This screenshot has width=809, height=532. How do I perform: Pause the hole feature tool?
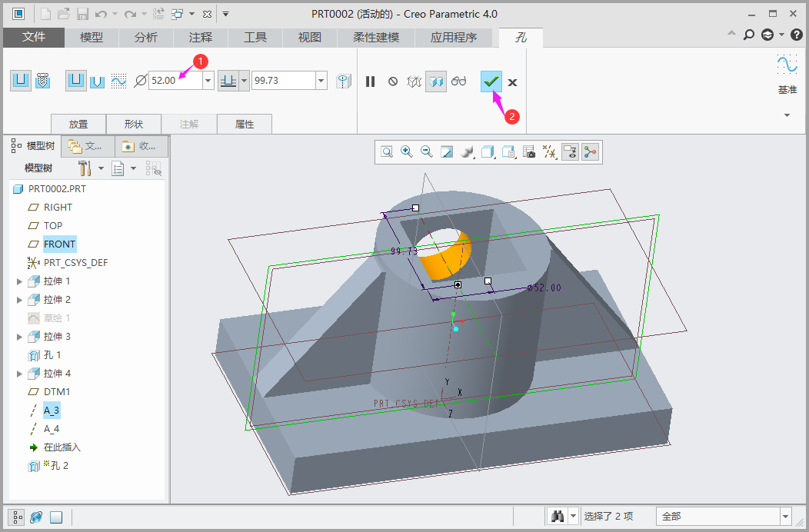[371, 81]
